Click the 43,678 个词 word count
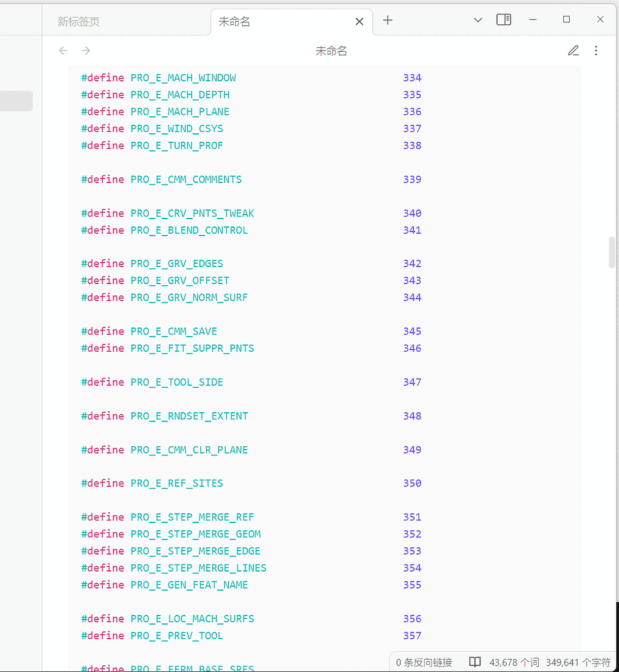Image resolution: width=619 pixels, height=672 pixels. 514,663
